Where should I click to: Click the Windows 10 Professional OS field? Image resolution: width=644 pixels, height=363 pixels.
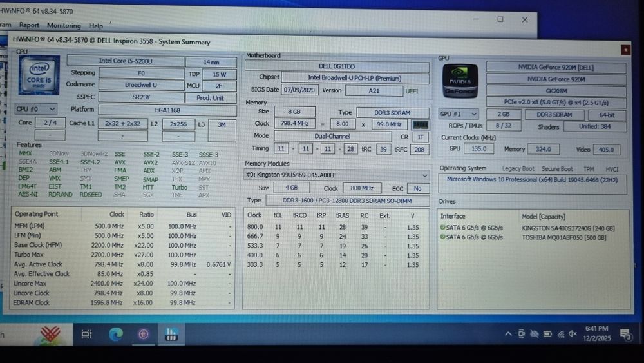click(533, 183)
